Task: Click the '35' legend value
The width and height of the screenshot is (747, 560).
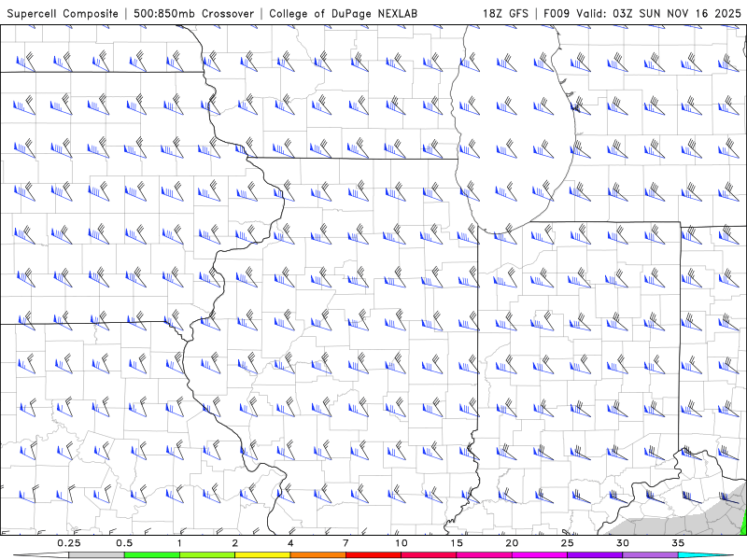Action: [x=679, y=543]
